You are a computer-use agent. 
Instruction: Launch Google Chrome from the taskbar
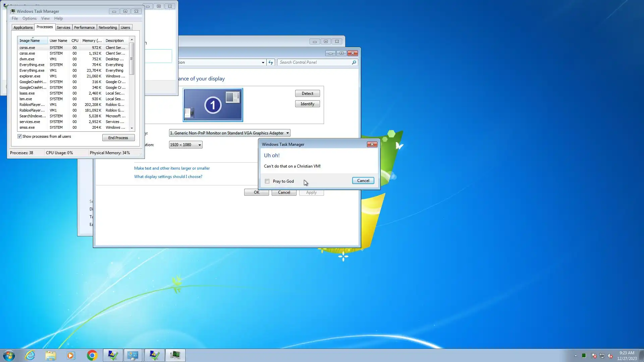click(92, 355)
